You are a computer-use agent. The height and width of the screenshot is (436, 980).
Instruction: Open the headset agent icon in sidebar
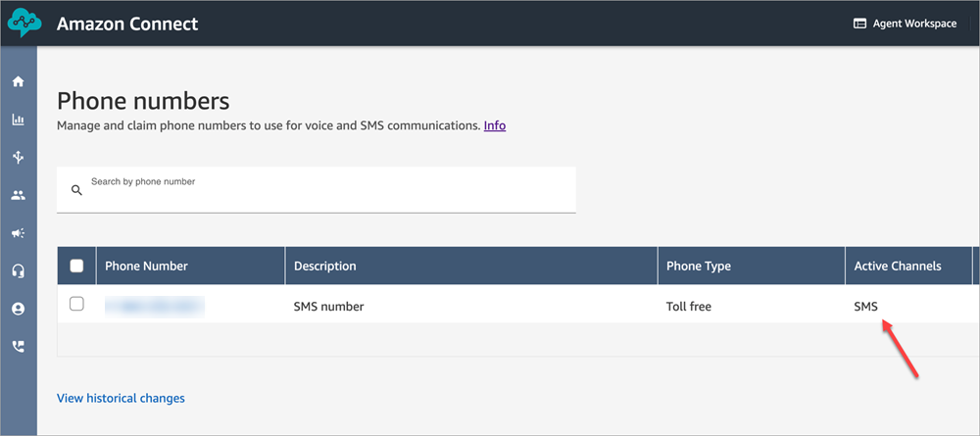point(18,270)
